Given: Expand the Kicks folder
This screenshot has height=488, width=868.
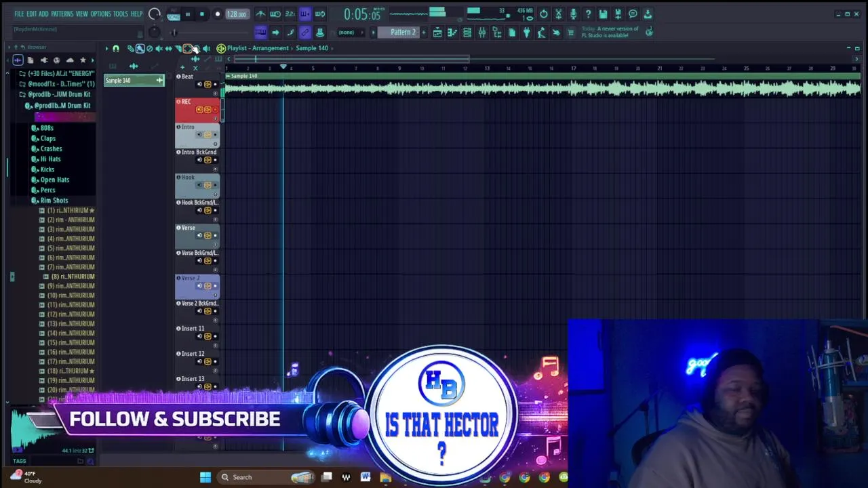Looking at the screenshot, I should point(43,169).
